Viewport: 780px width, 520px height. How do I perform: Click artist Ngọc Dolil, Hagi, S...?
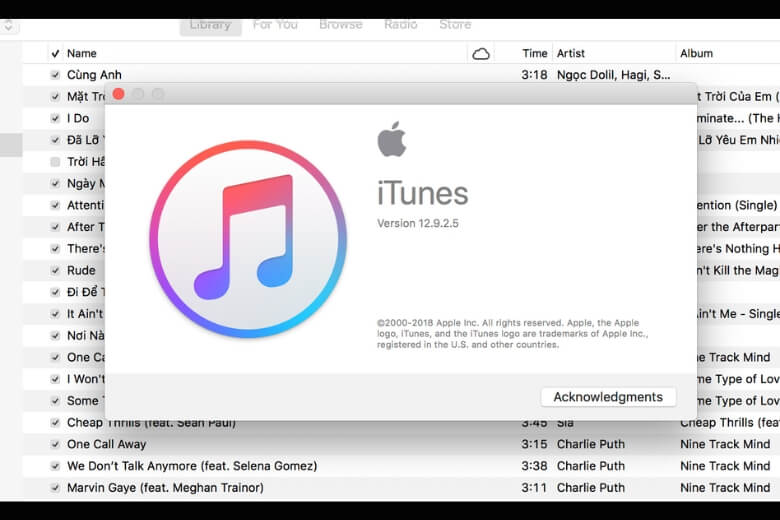pyautogui.click(x=613, y=75)
